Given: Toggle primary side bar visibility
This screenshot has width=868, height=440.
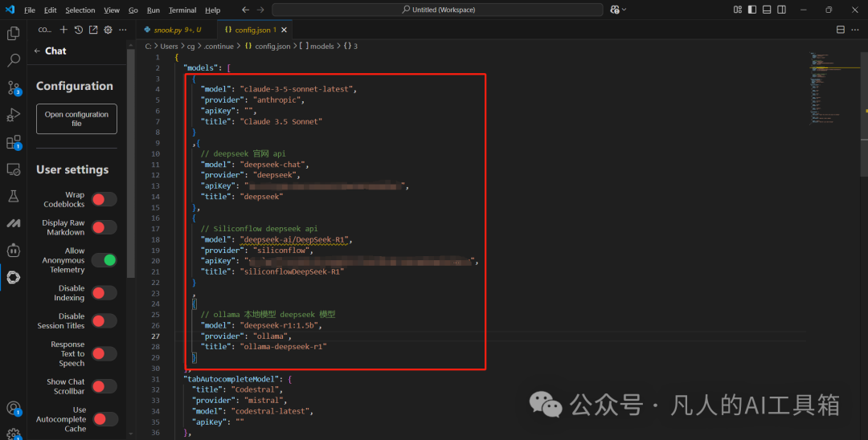Looking at the screenshot, I should (751, 10).
